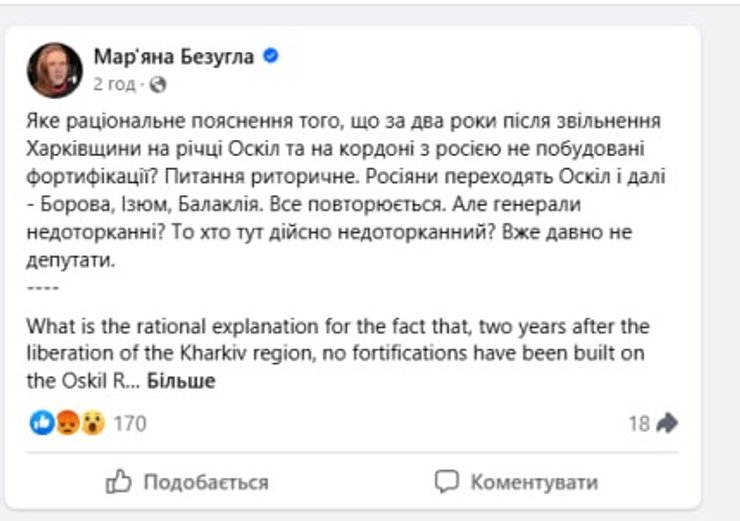Click the speech bubble comment icon
The height and width of the screenshot is (521, 740).
447,482
